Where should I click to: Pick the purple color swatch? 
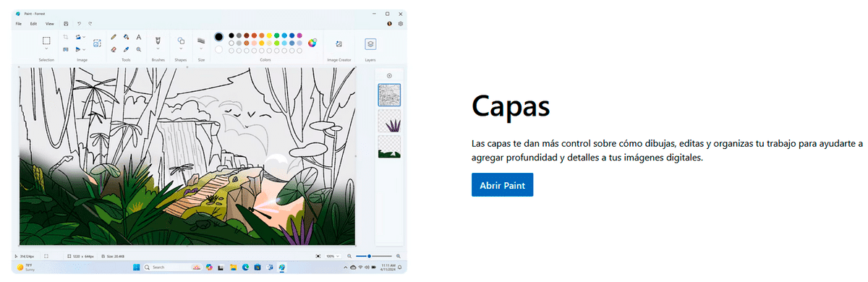tap(299, 35)
